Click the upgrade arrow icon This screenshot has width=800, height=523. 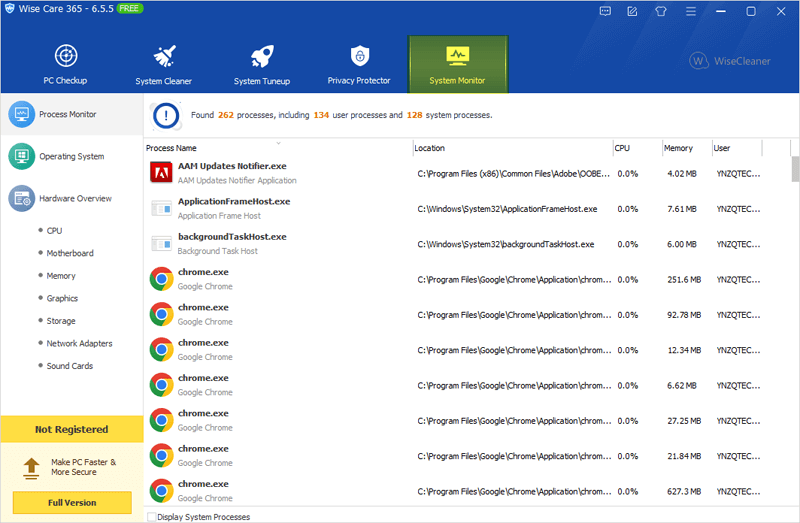pos(31,468)
